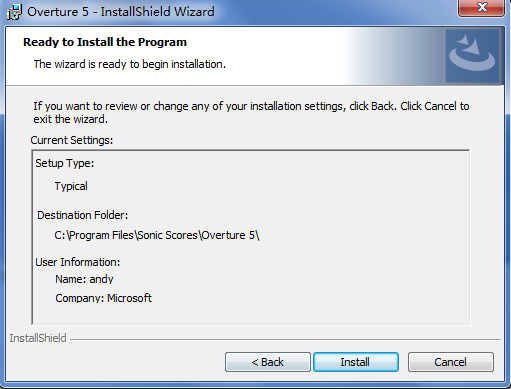This screenshot has height=389, width=511.
Task: Click the 'Company: Microsoft' line
Action: click(103, 298)
